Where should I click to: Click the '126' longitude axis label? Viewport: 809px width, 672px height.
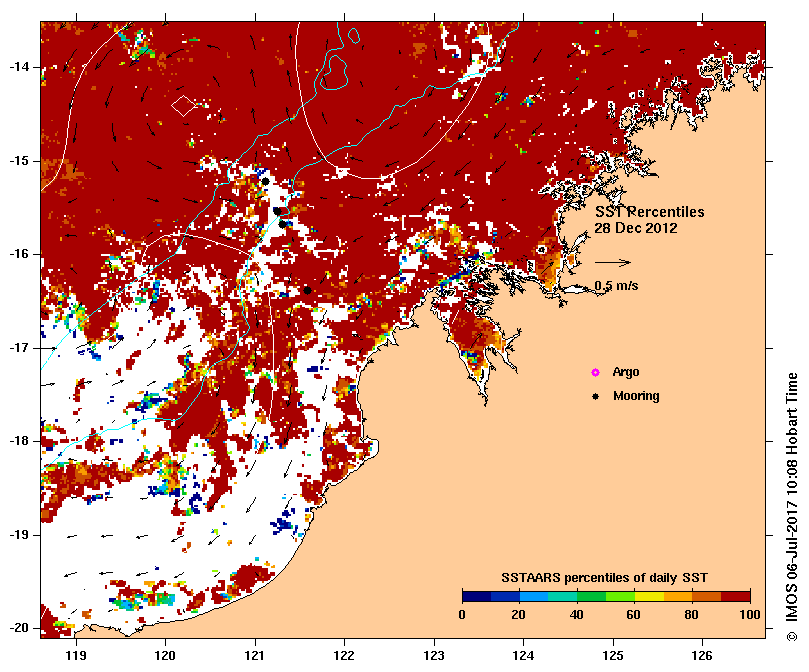pos(702,655)
